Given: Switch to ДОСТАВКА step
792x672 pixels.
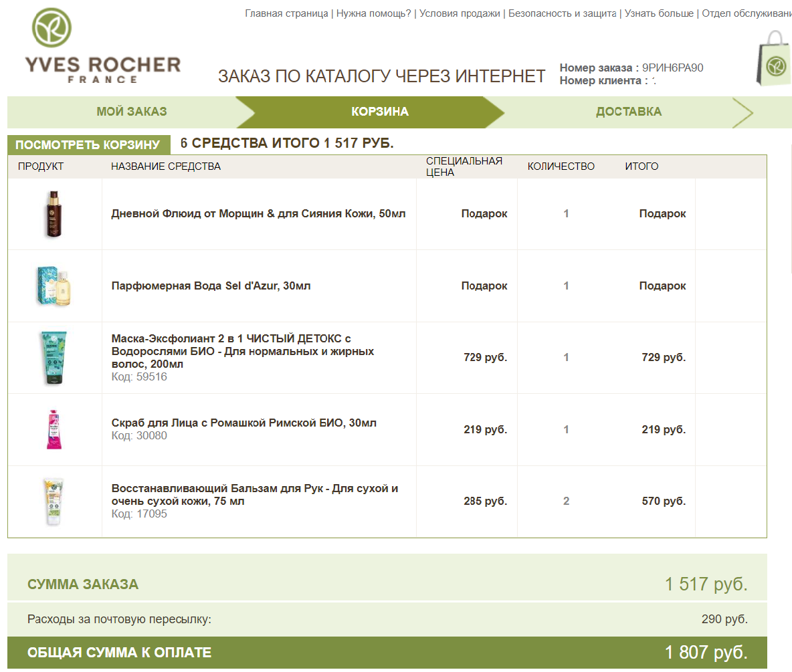Looking at the screenshot, I should coord(628,112).
